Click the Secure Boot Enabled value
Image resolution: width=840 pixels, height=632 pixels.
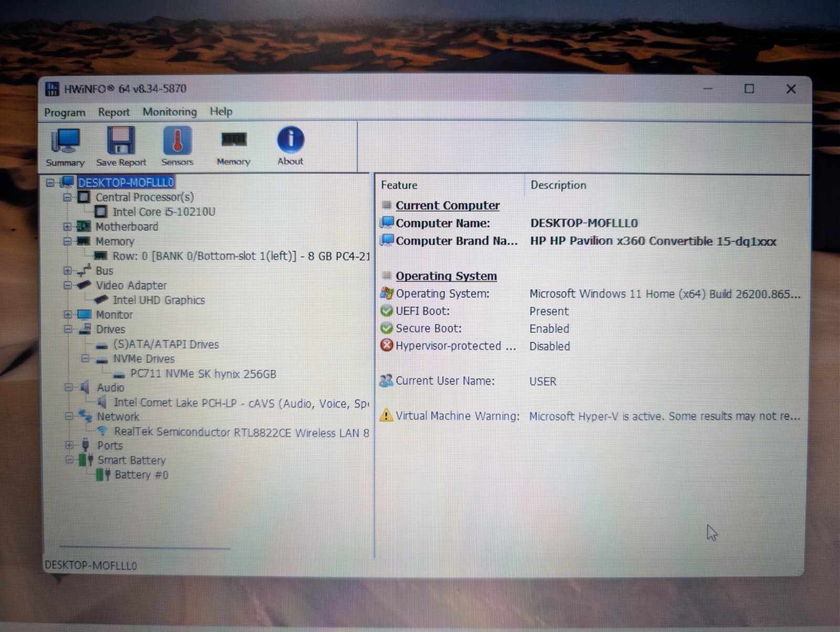(x=549, y=329)
